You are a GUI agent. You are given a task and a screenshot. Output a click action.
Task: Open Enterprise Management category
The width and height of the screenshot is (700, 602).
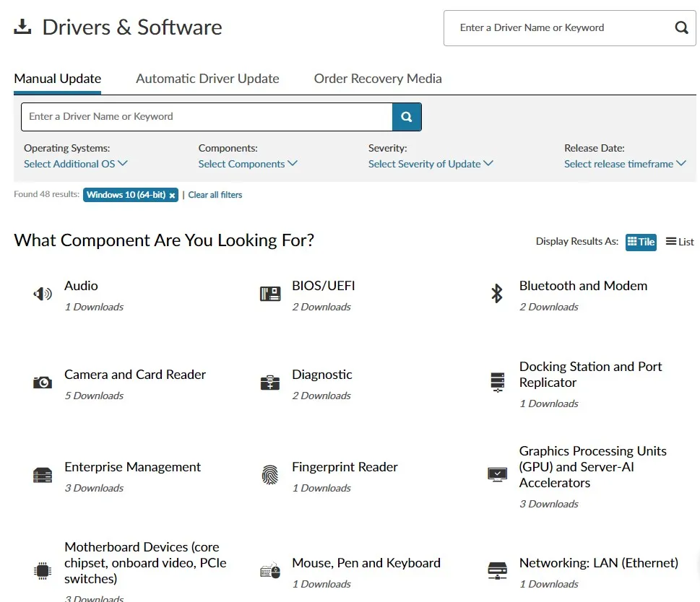133,467
